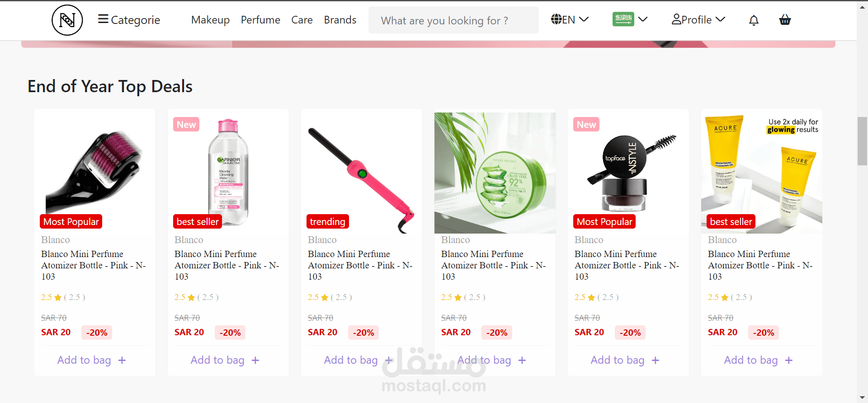Screen dimensions: 868x403
Task: Add the Garnier micellar water to bag
Action: coord(217,360)
